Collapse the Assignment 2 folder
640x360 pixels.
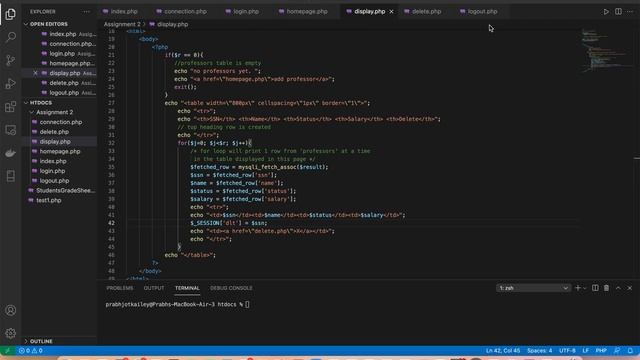(x=32, y=112)
